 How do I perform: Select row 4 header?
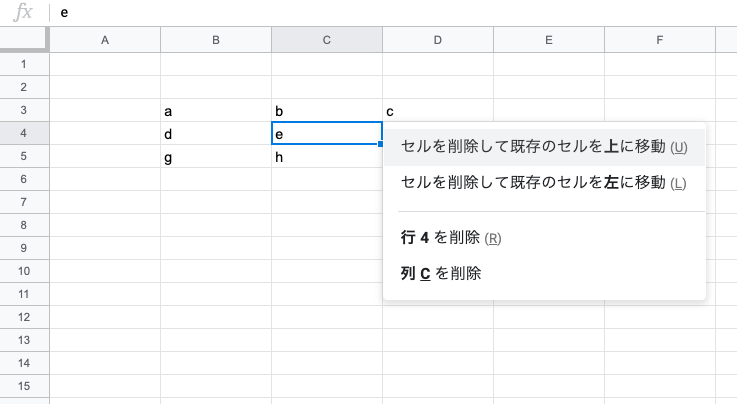(x=24, y=133)
